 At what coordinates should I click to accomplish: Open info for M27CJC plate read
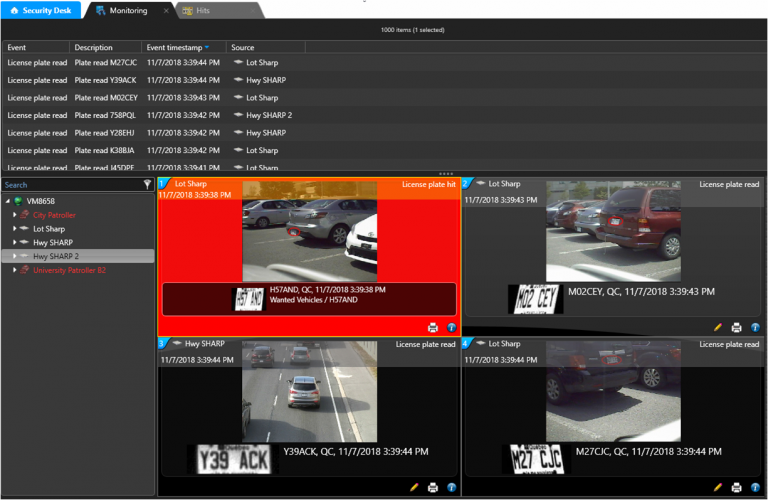pos(755,487)
